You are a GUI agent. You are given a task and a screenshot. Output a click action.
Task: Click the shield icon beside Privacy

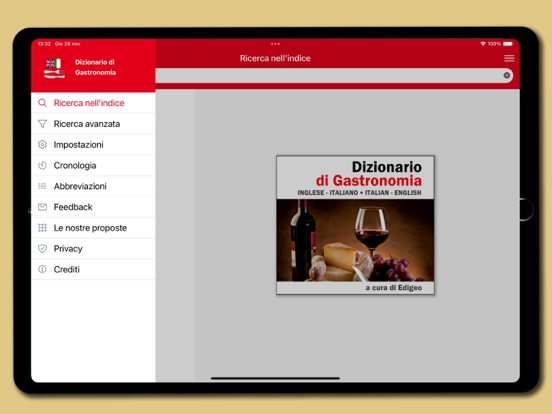42,249
